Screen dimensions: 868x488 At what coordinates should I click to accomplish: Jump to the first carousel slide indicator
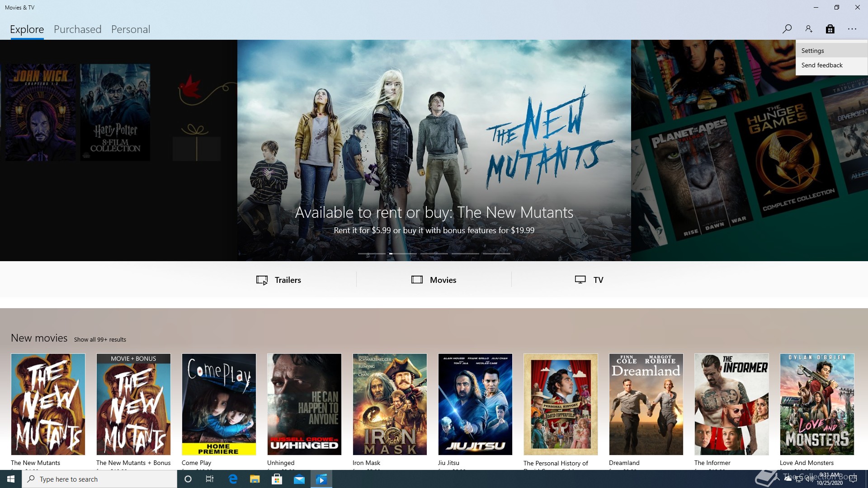[x=372, y=253]
